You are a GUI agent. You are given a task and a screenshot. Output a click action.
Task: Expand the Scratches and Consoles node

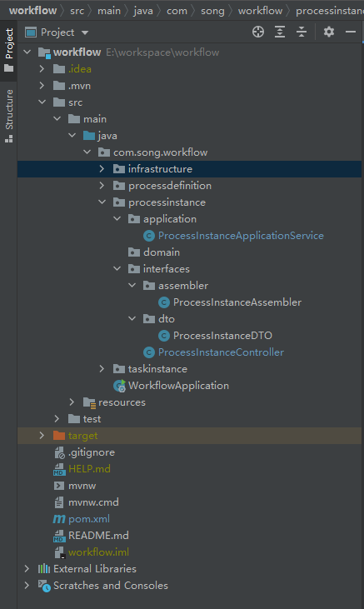click(x=27, y=586)
